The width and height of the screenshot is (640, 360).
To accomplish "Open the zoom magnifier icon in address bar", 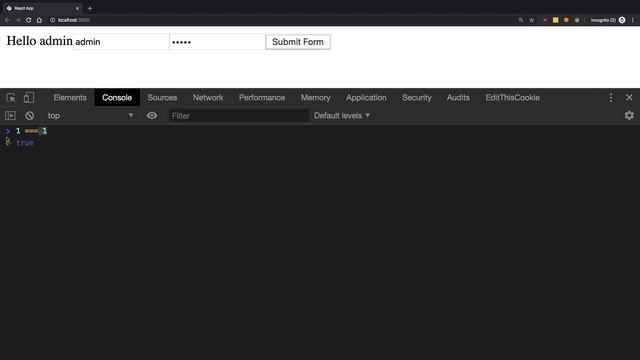I will tap(521, 20).
